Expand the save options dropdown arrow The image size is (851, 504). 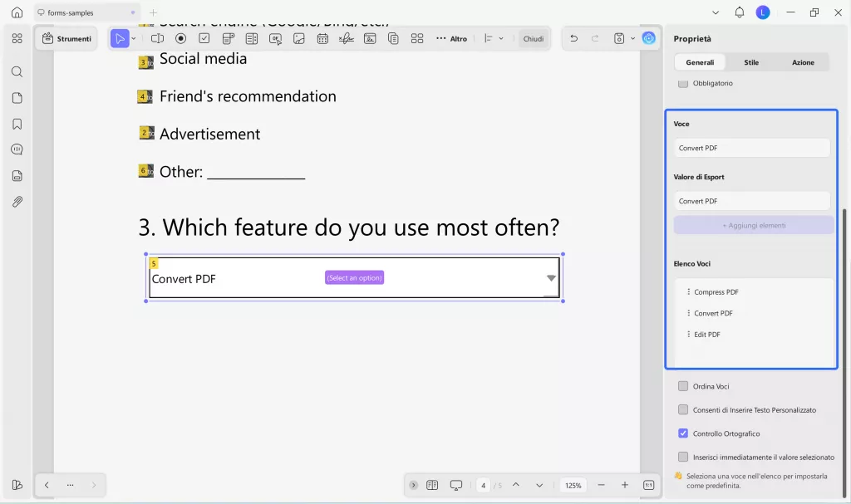click(632, 38)
